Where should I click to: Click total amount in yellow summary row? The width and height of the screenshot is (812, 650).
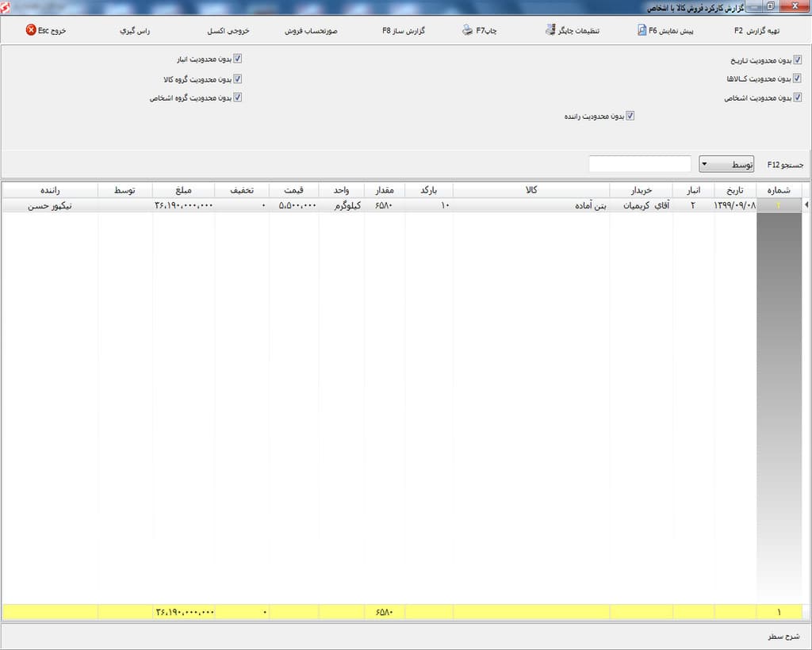184,612
